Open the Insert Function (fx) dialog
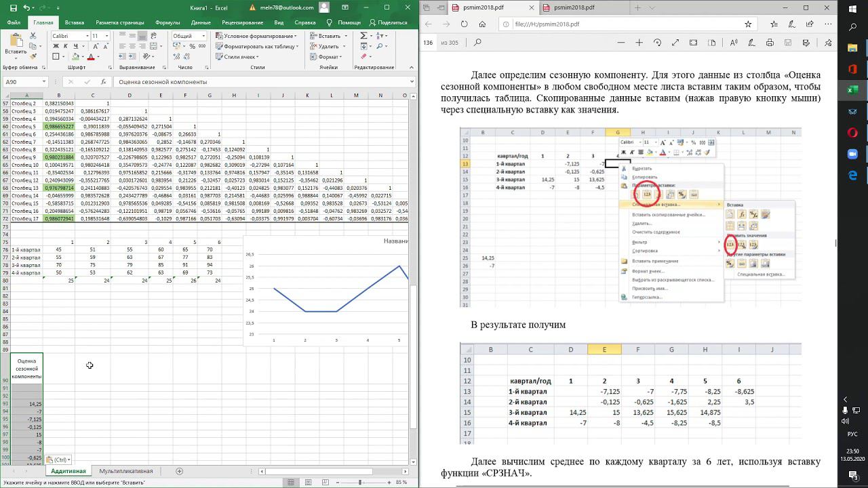868x488 pixels. (x=103, y=82)
